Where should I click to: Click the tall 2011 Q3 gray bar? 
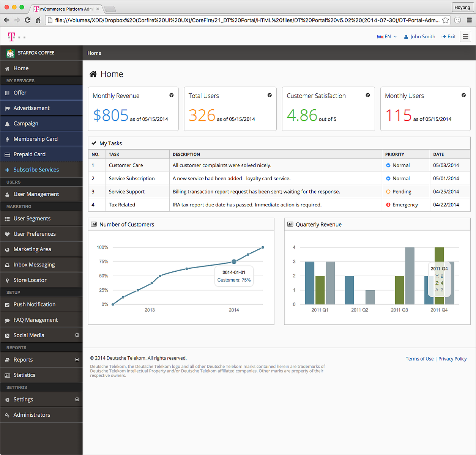coord(410,276)
